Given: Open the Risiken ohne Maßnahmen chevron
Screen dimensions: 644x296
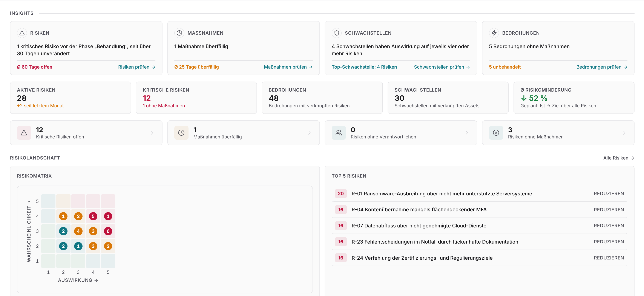Looking at the screenshot, I should [624, 133].
